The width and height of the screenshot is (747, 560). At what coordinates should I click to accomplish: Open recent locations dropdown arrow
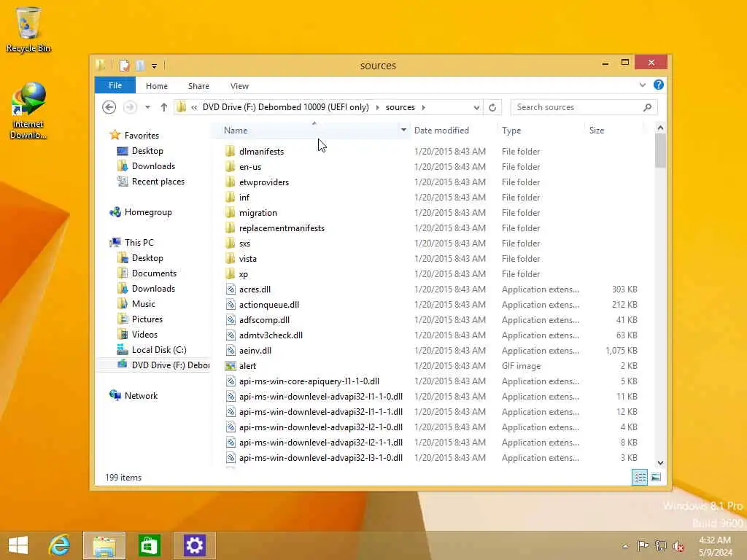[x=147, y=107]
